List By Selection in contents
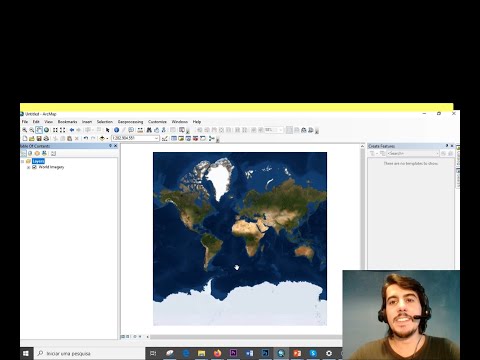The image size is (480, 360). [x=44, y=153]
